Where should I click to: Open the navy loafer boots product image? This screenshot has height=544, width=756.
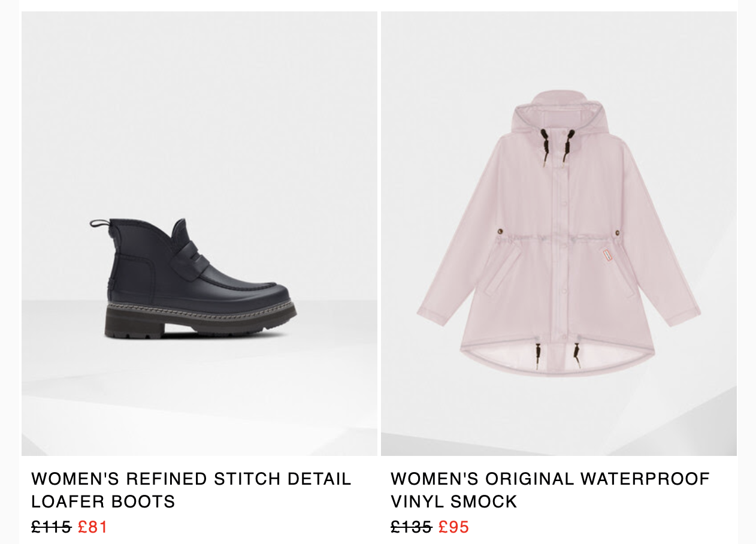199,234
